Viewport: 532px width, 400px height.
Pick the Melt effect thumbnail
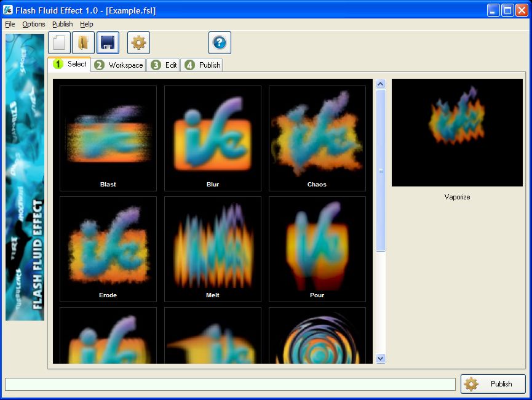coord(213,249)
